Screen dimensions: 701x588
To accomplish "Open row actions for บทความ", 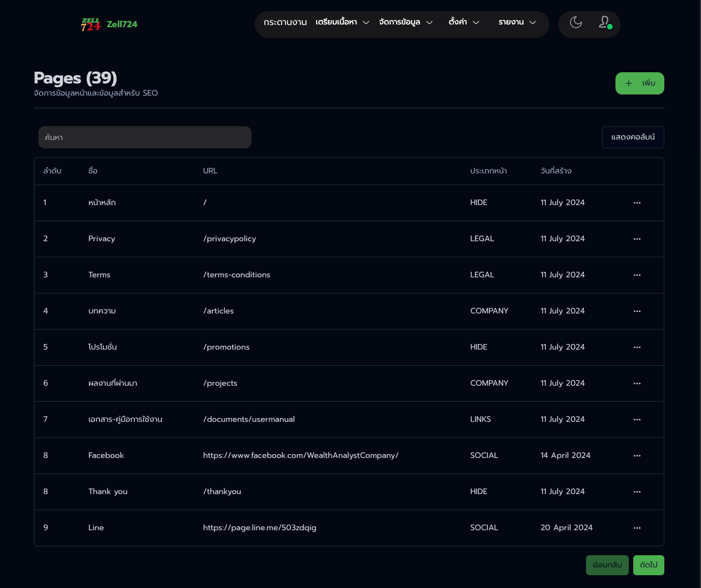I will click(x=637, y=311).
